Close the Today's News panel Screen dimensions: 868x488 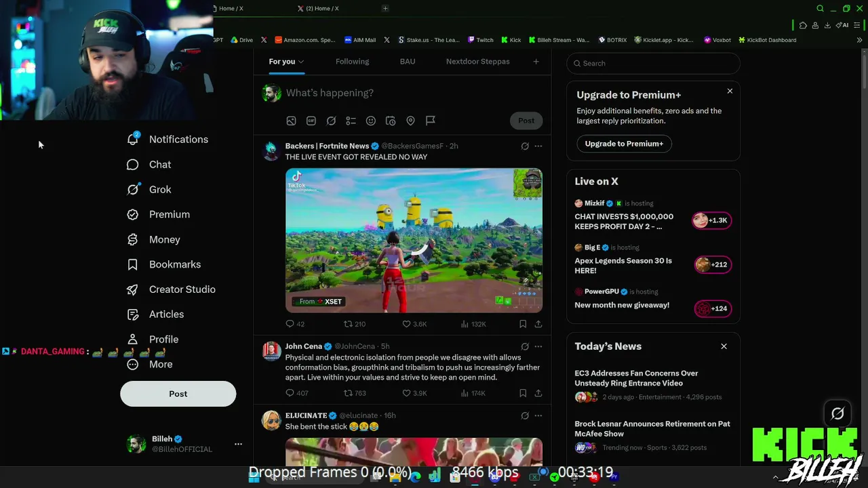(724, 346)
